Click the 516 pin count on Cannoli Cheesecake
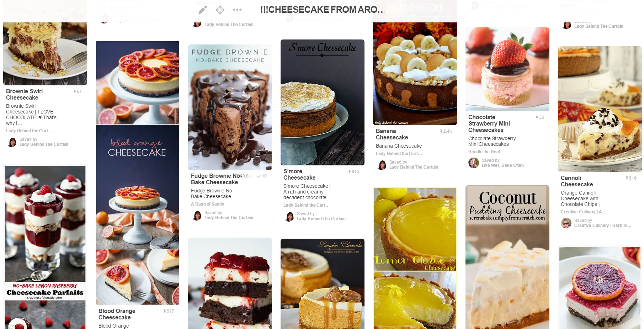 [631, 178]
